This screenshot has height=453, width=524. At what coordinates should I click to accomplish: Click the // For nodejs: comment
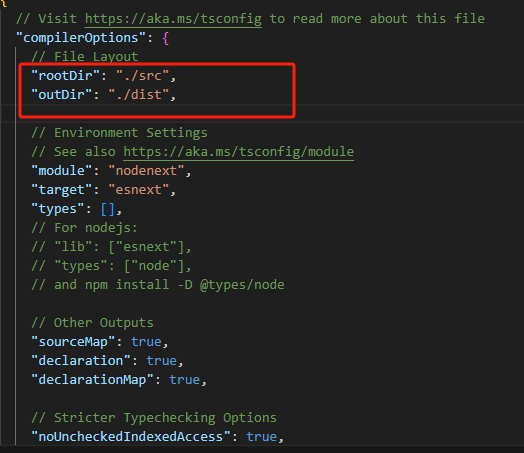pos(85,228)
